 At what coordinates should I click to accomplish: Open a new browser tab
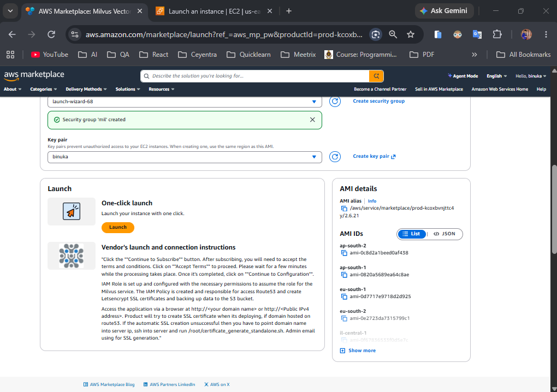click(x=289, y=11)
